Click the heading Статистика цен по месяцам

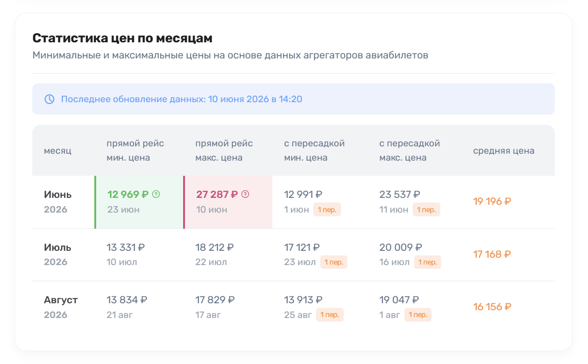[122, 38]
